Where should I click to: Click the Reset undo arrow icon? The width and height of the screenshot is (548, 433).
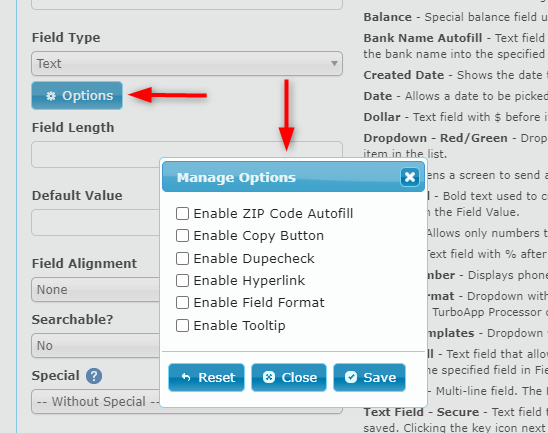[186, 377]
